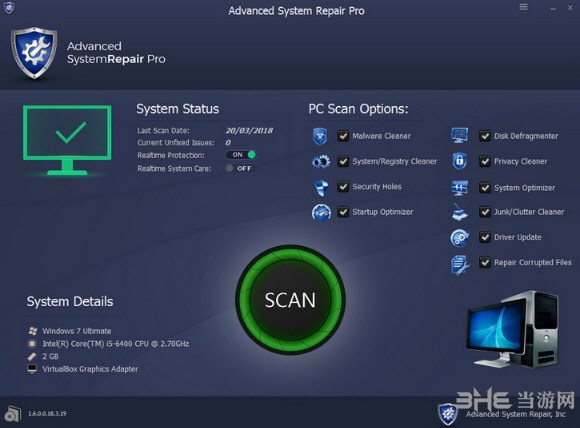Click the Startup Optimizer gauge icon

tap(321, 212)
